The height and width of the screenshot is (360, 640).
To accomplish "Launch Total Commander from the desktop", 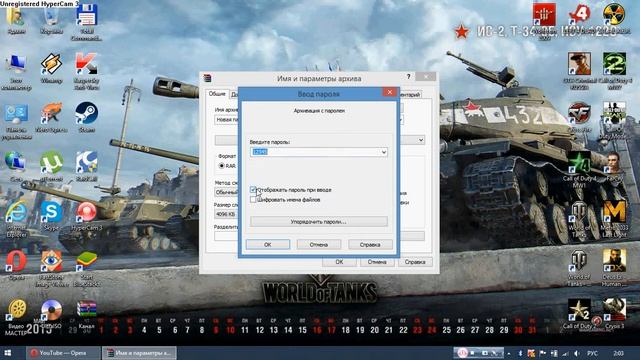I will (x=86, y=21).
